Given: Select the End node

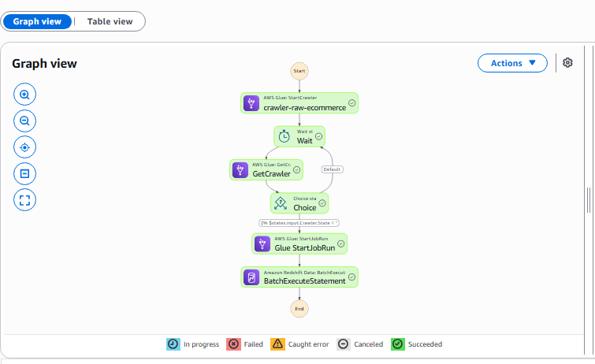Looking at the screenshot, I should click(x=299, y=309).
